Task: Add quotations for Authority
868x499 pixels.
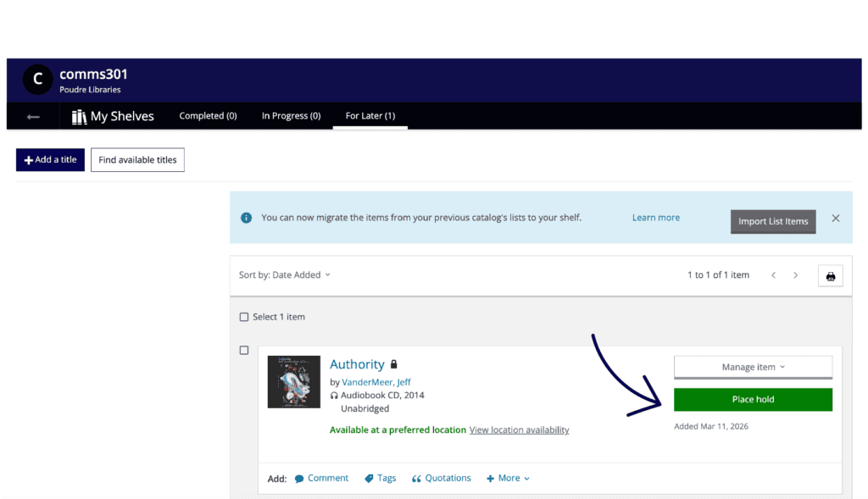Action: tap(441, 479)
